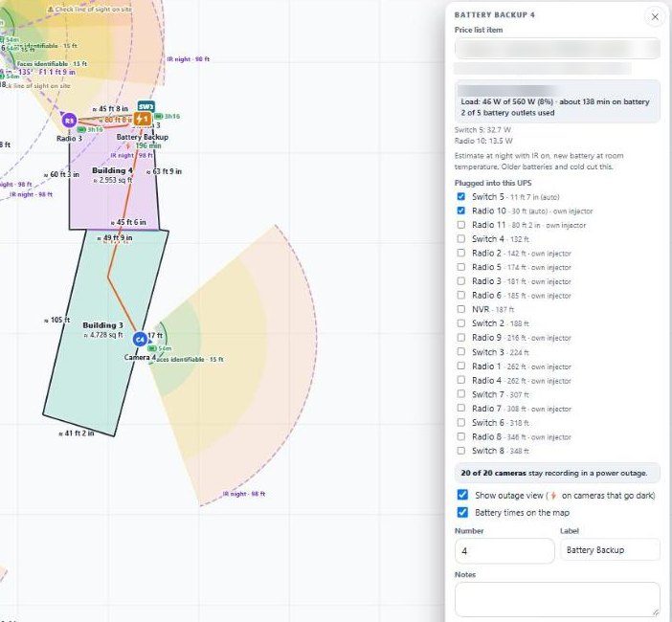Select the SW3 switch marker

(146, 106)
